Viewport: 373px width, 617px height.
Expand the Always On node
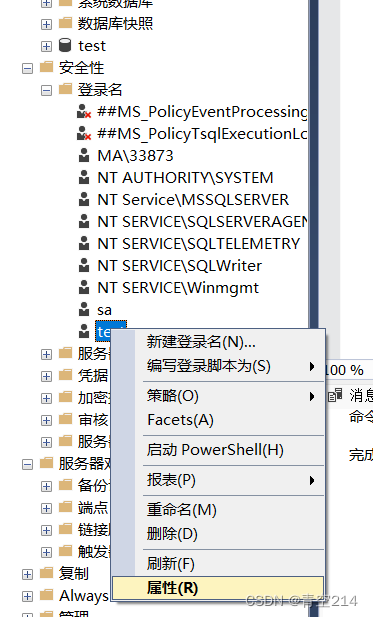27,597
